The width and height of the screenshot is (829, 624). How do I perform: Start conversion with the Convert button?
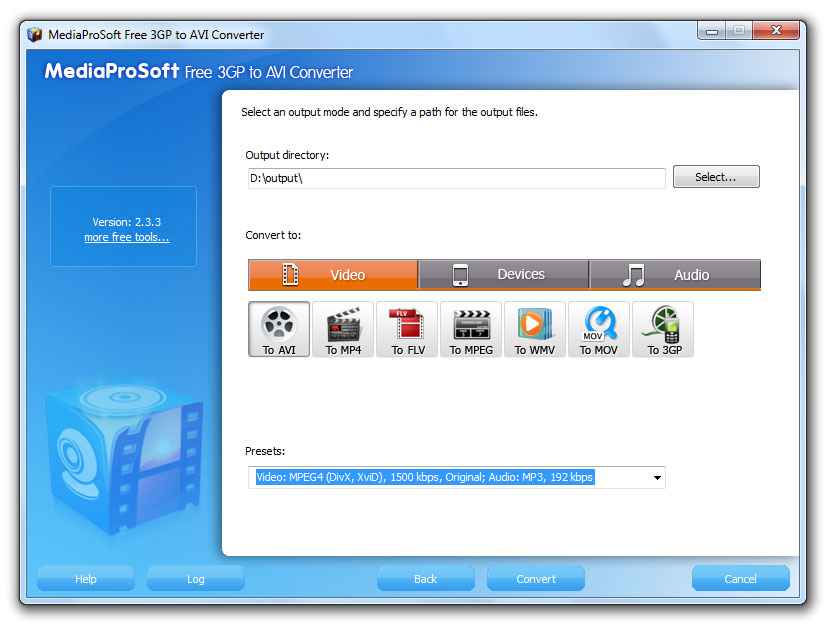(536, 579)
